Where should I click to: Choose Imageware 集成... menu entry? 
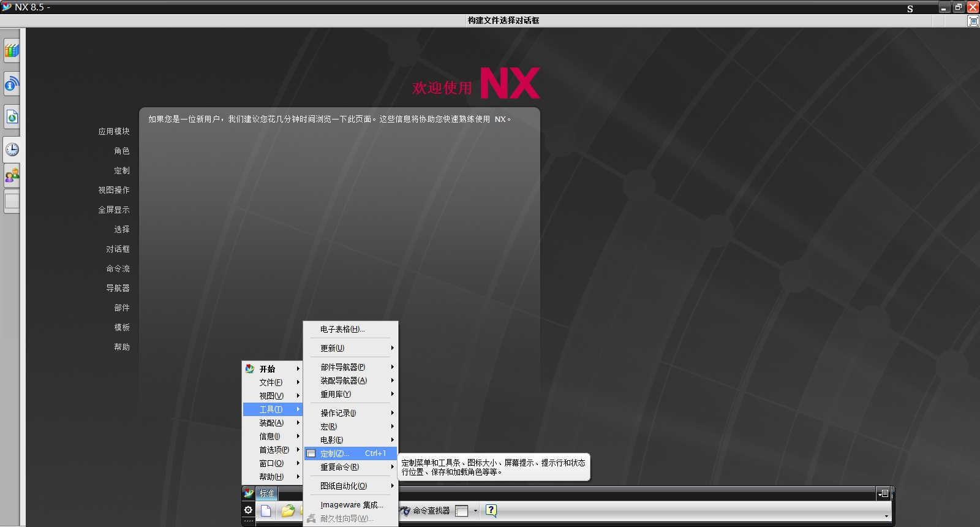[350, 505]
